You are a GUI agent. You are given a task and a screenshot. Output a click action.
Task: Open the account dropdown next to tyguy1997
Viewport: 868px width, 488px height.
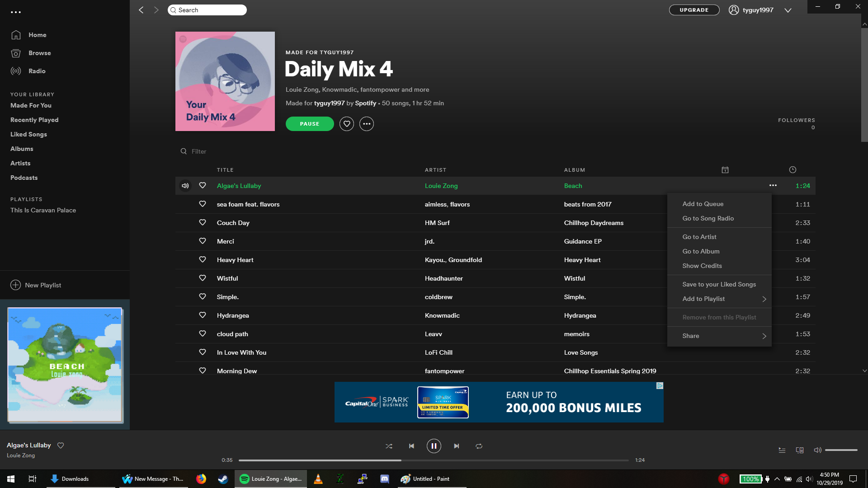[788, 10]
